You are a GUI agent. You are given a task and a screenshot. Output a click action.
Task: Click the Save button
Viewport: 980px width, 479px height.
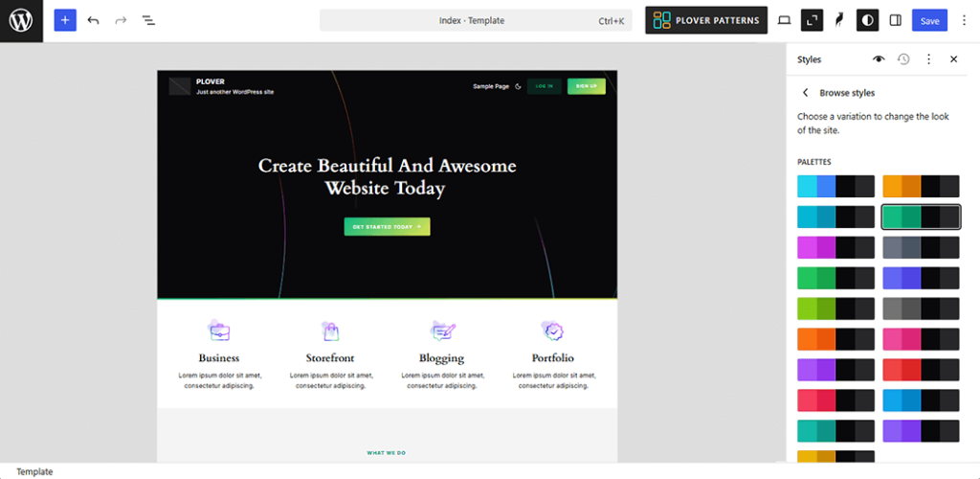coord(928,20)
